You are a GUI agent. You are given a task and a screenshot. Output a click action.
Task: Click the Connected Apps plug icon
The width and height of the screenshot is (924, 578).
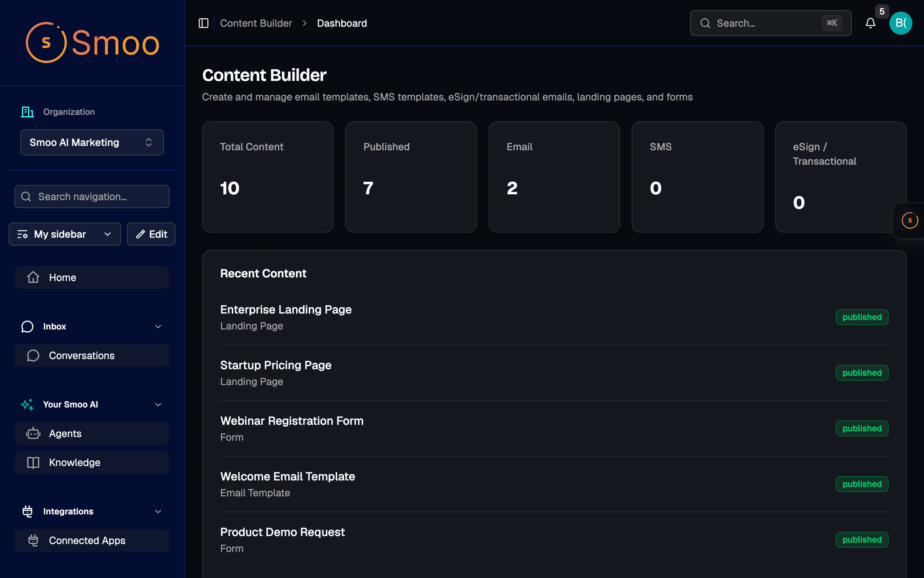coord(33,540)
